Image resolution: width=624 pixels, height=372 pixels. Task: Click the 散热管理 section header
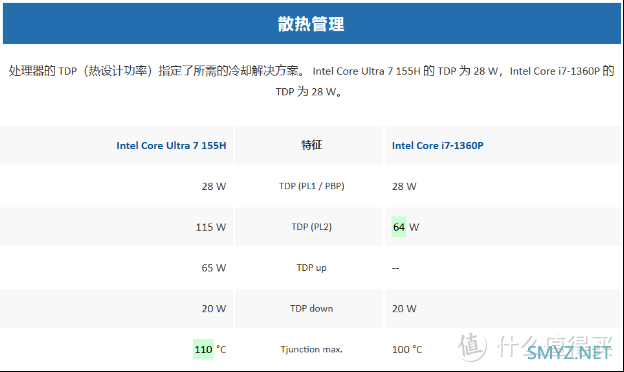click(x=312, y=24)
